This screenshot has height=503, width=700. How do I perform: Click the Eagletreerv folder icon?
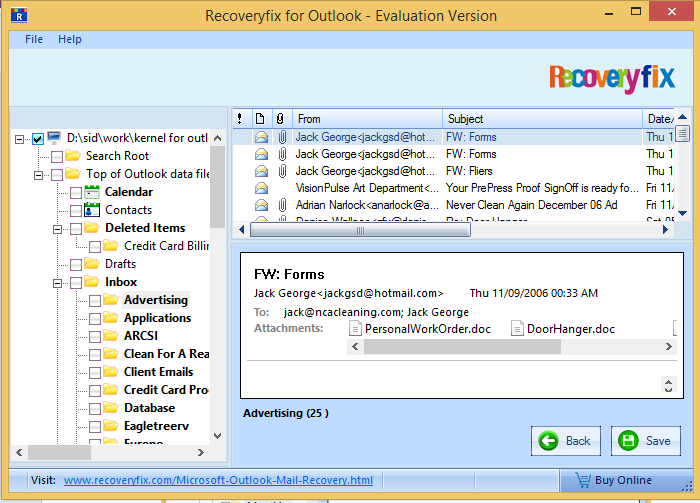(111, 426)
